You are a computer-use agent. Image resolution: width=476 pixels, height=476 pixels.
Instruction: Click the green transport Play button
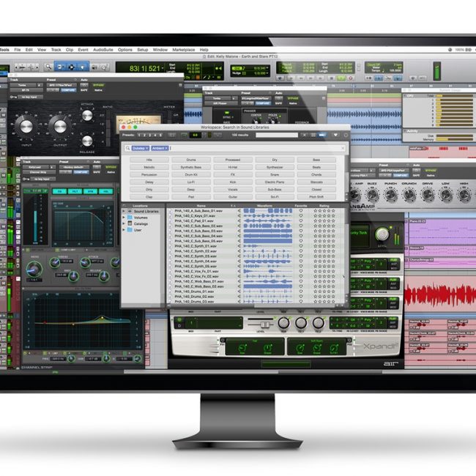(341, 78)
